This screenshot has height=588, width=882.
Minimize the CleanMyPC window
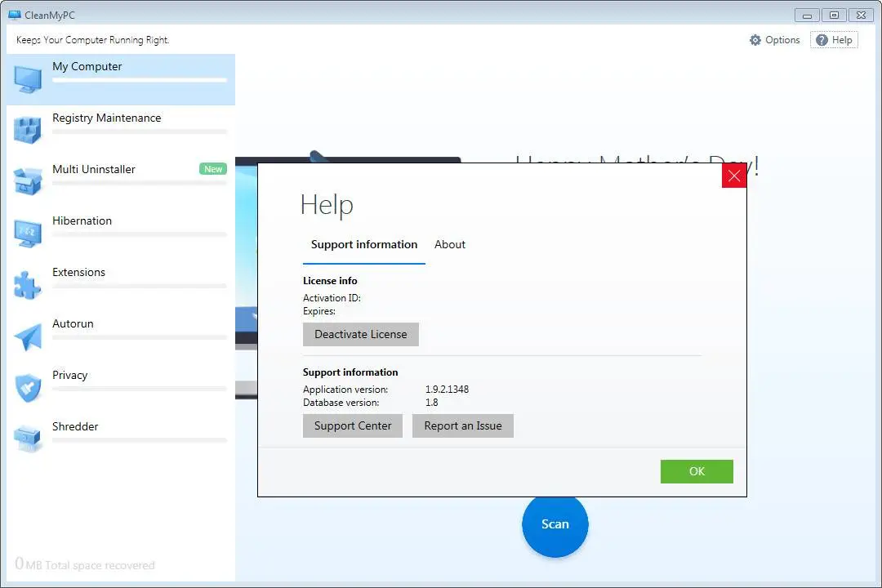807,16
